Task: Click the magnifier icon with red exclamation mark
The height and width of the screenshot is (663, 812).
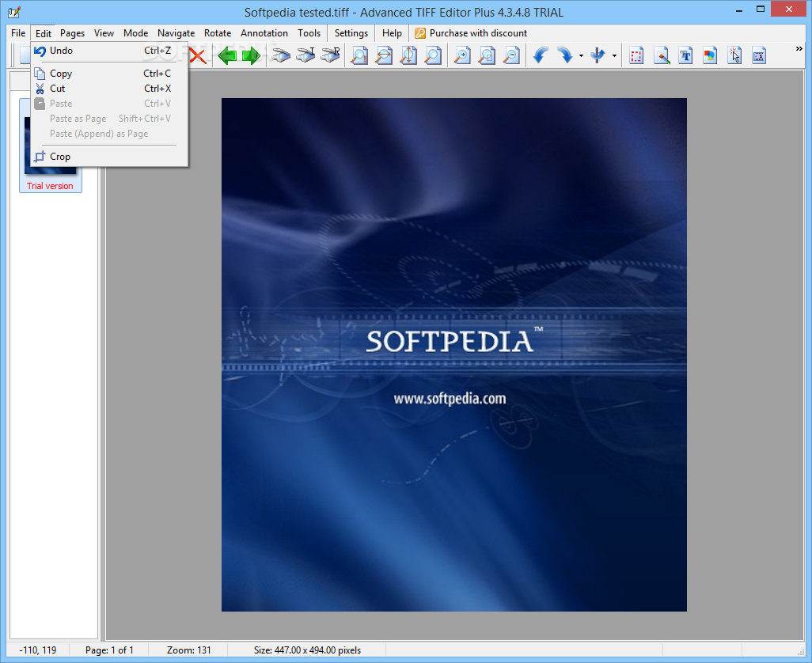Action: 359,55
